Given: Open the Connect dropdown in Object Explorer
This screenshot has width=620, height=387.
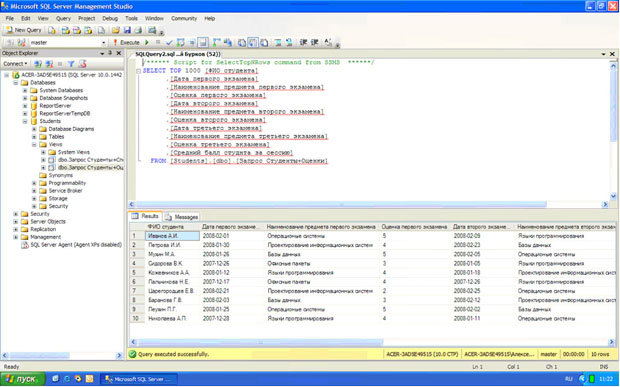Looking at the screenshot, I should [x=15, y=64].
